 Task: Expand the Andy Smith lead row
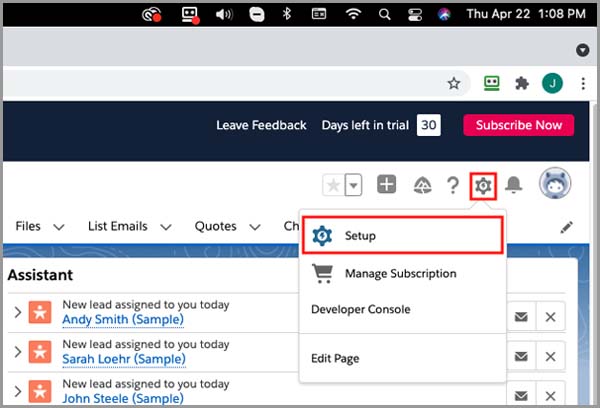pyautogui.click(x=17, y=312)
